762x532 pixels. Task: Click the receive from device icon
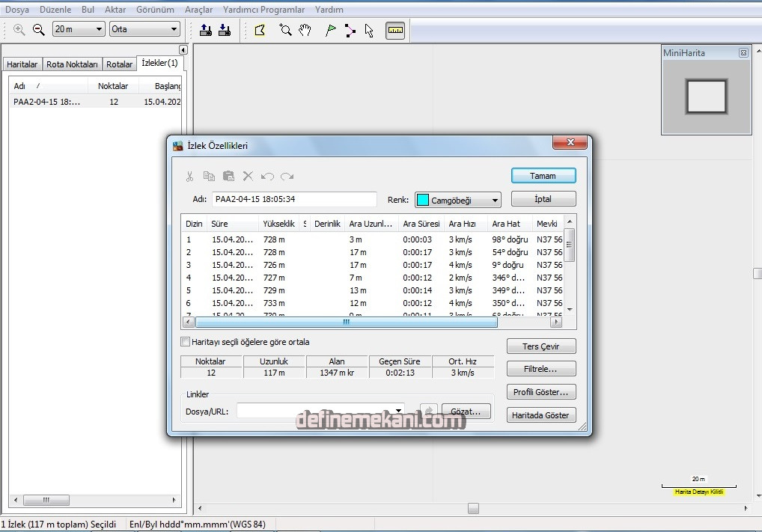[224, 30]
